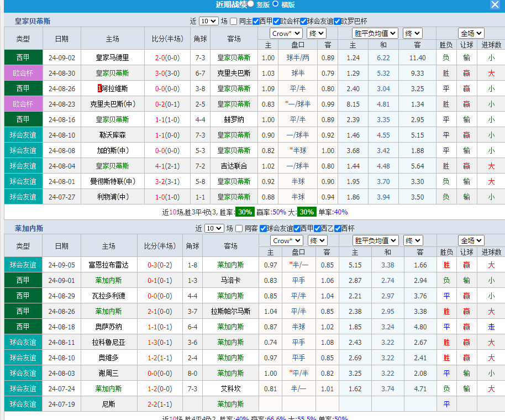Disable the 西杯 filter checkbox
505x420 pixels.
click(336, 227)
